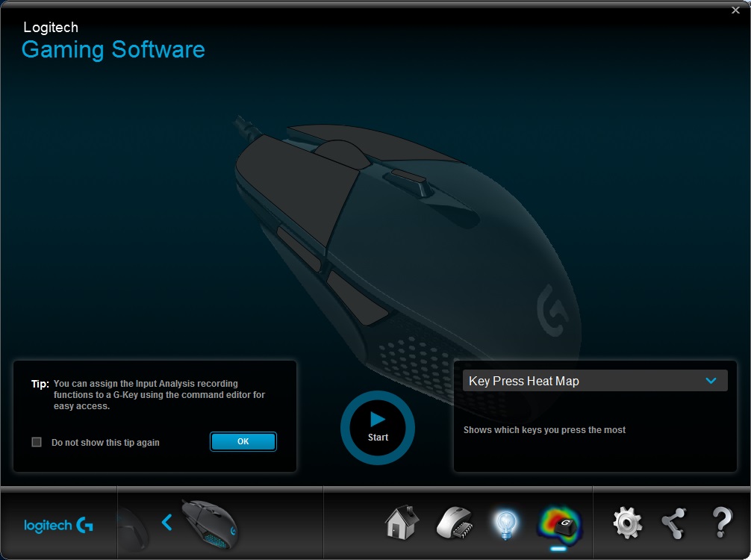This screenshot has height=560, width=751.
Task: Click the Tip text about Input Analysis
Action: pyautogui.click(x=159, y=395)
